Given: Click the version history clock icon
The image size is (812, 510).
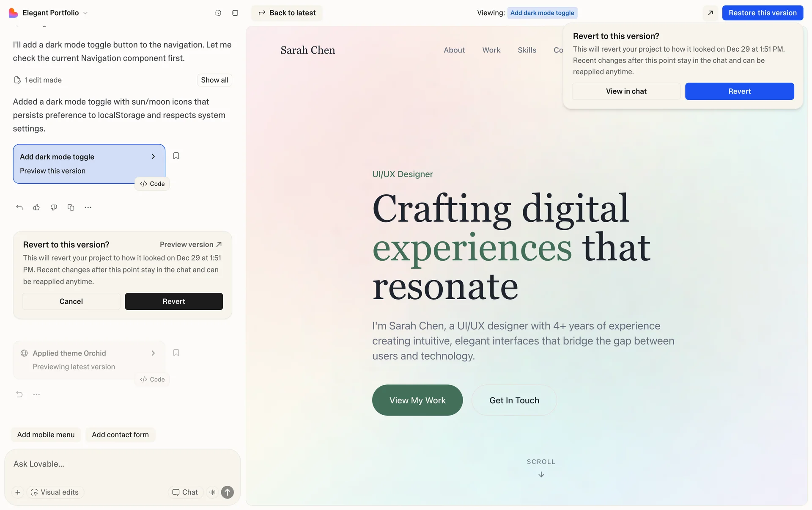Looking at the screenshot, I should [218, 13].
